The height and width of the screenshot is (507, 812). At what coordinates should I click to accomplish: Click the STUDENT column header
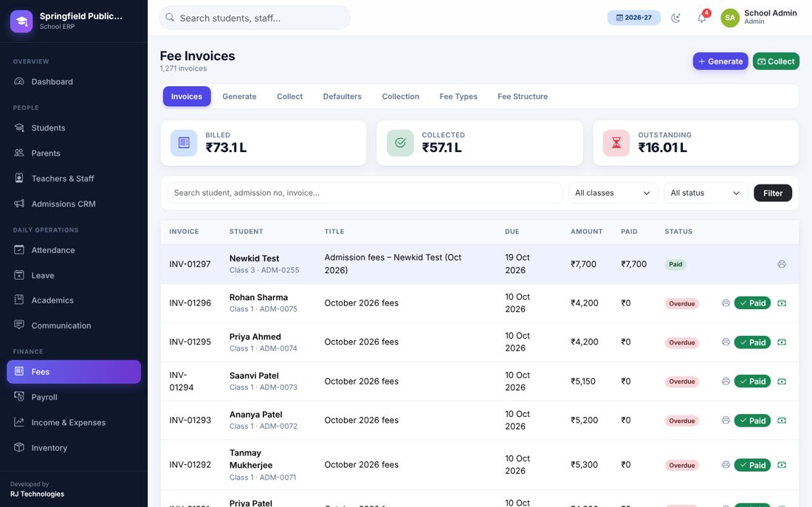click(x=246, y=232)
